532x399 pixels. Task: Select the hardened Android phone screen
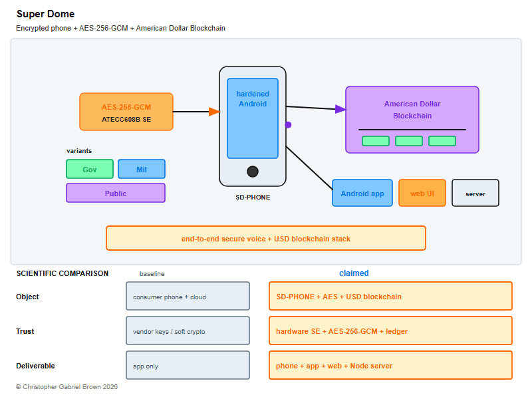tap(253, 118)
